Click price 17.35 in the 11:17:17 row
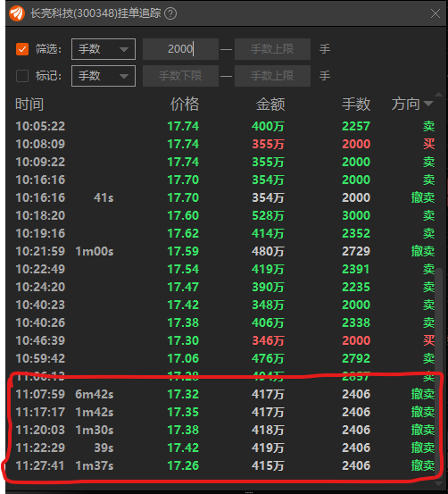Screen dimensions: 448x494 tap(183, 412)
